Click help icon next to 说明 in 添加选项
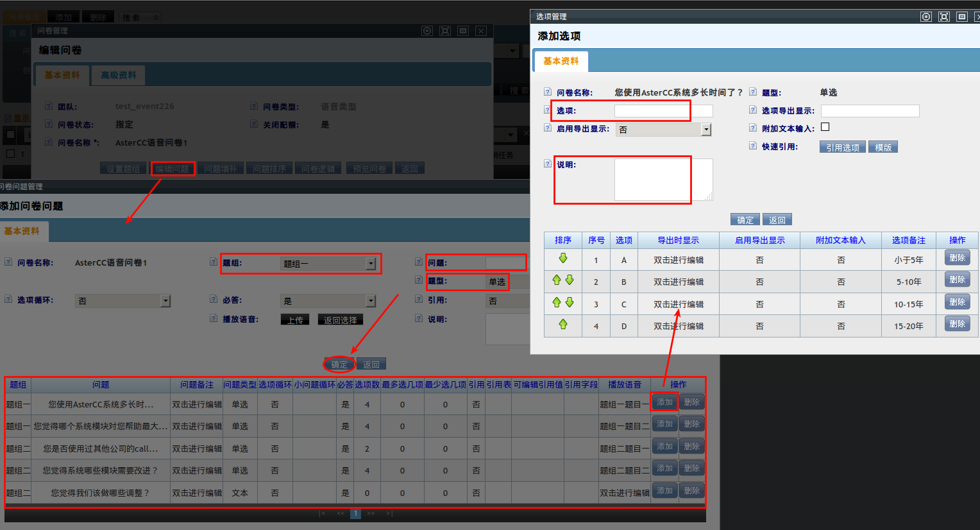The image size is (980, 530). tap(548, 164)
